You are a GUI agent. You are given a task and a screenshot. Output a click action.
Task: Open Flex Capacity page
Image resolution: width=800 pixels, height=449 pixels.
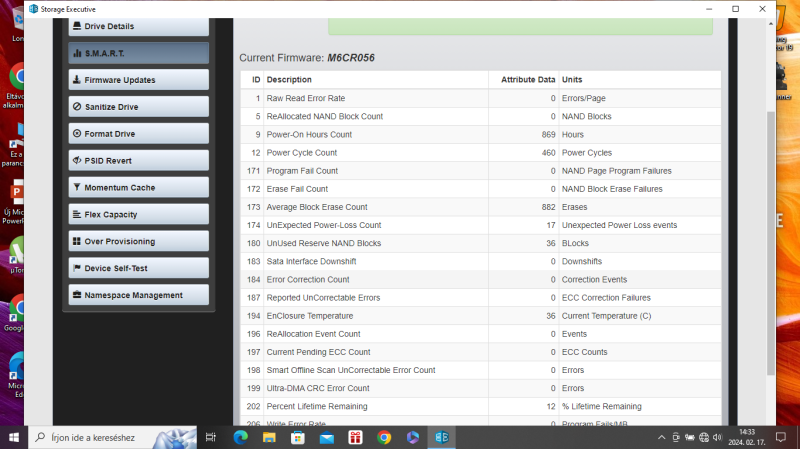coord(138,214)
